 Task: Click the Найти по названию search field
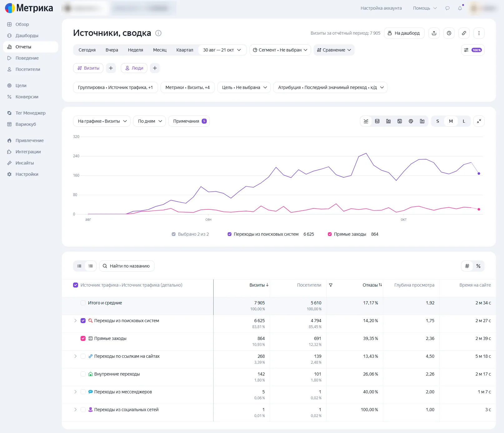click(127, 266)
